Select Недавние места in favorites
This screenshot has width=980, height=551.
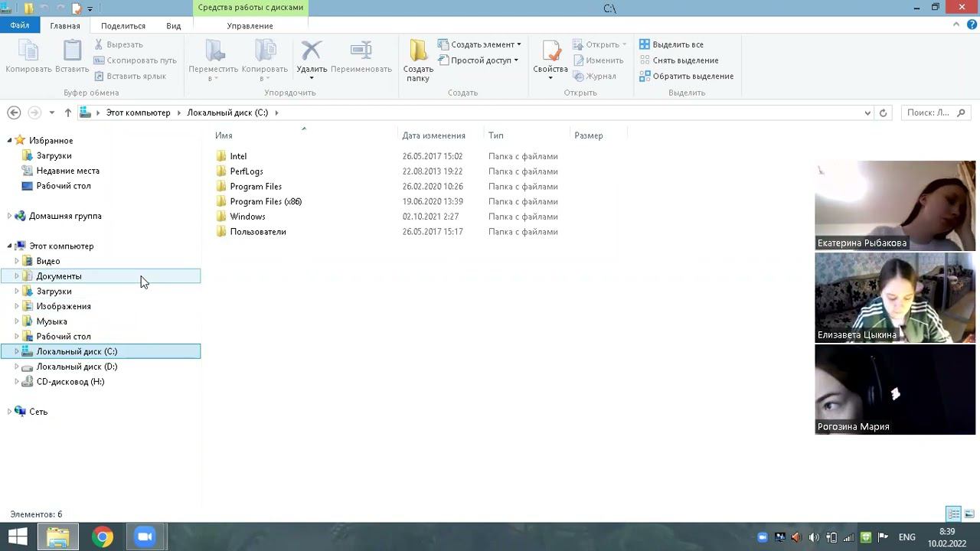point(67,171)
